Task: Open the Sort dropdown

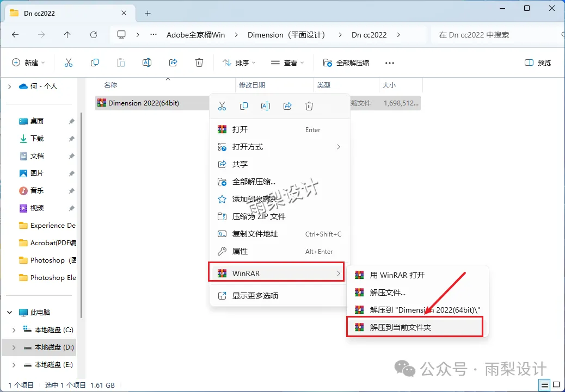Action: point(239,63)
